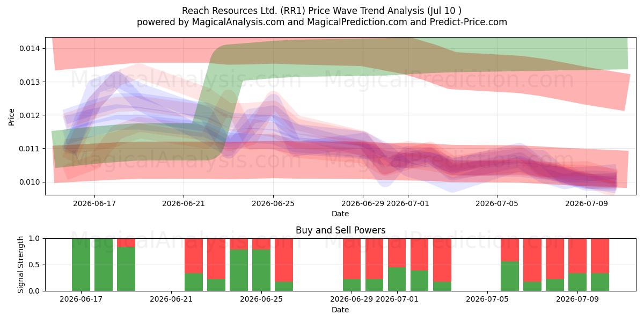Click the 'Signal Strength' y-axis label
The height and width of the screenshot is (322, 644).
click(x=21, y=264)
